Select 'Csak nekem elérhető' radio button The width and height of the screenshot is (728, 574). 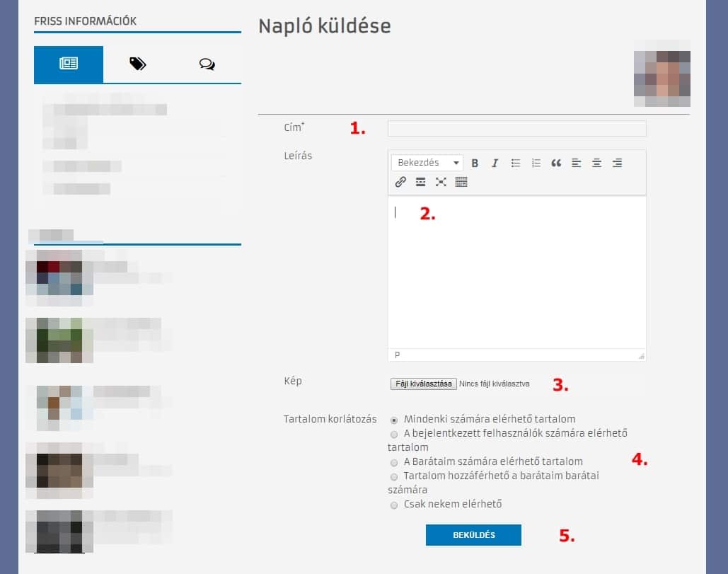[394, 505]
